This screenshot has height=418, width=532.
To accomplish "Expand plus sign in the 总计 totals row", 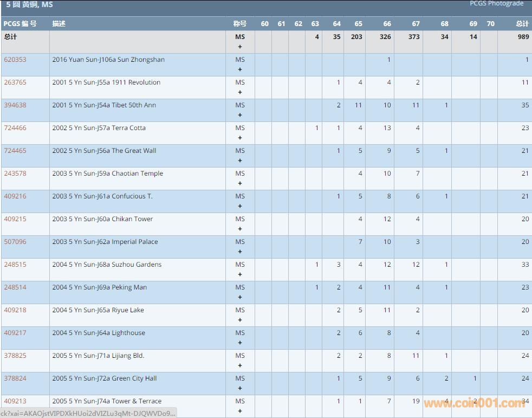I will [240, 47].
